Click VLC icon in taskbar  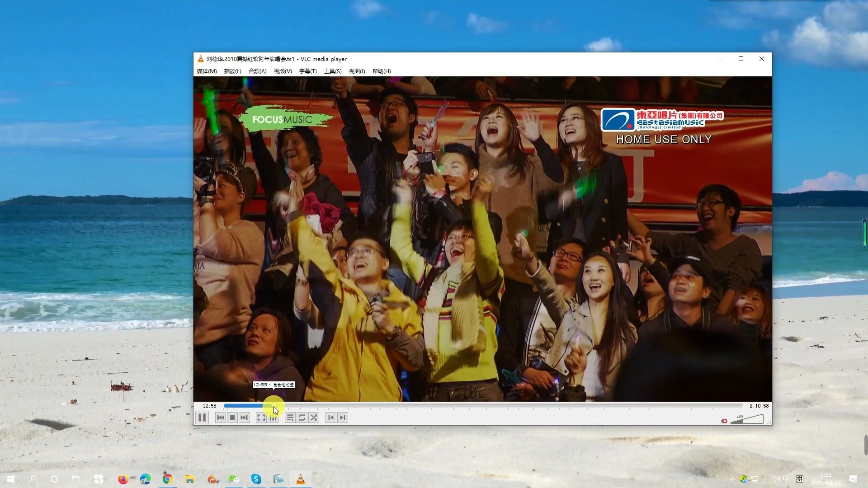pos(301,479)
